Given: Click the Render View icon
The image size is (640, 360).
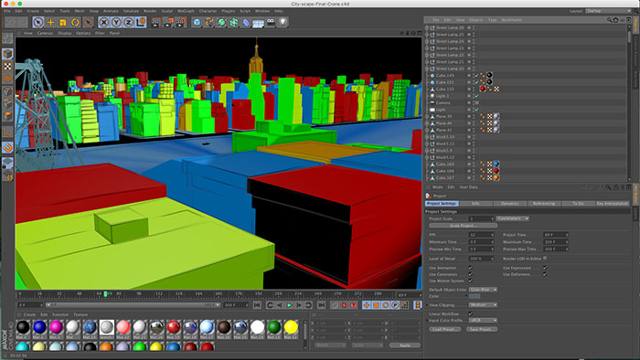Looking at the screenshot, I should pos(156,22).
